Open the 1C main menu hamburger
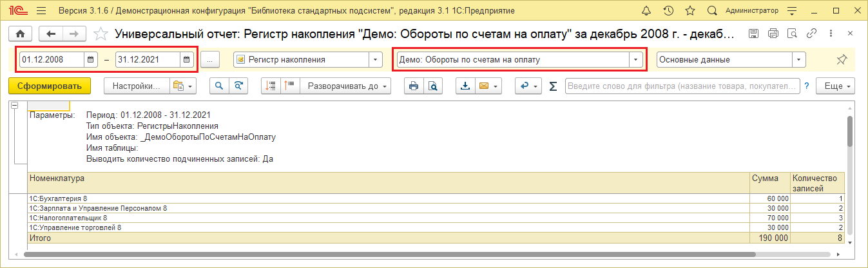Viewport: 868px width, 268px height. pyautogui.click(x=41, y=11)
